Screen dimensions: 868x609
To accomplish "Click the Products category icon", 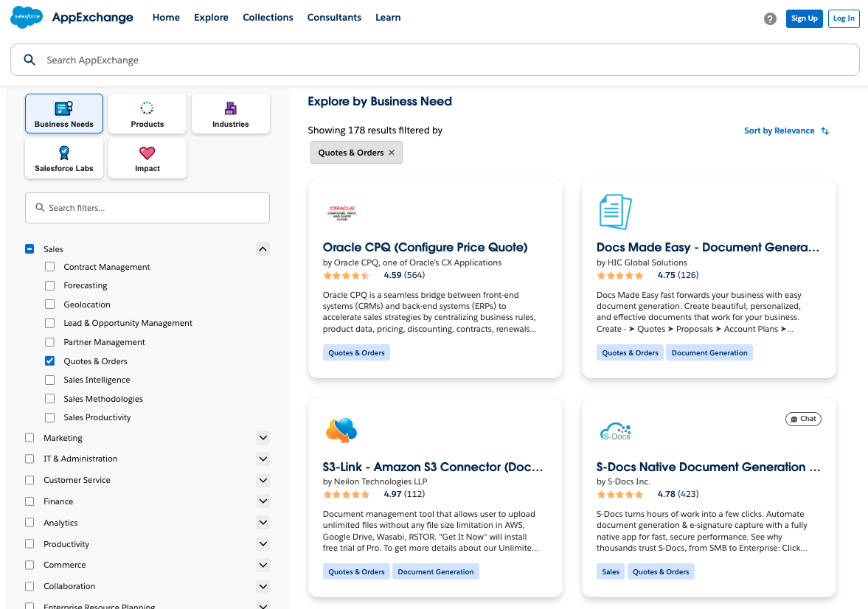I will click(x=147, y=108).
